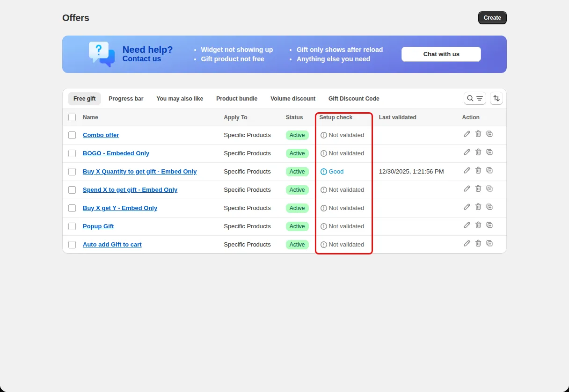
Task: Click the Chat with us button
Action: coord(441,54)
